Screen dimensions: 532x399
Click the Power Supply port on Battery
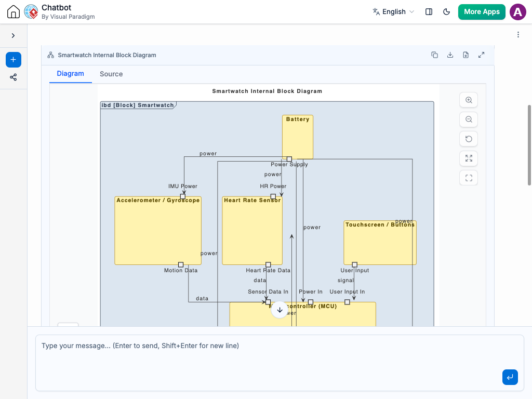coord(289,159)
